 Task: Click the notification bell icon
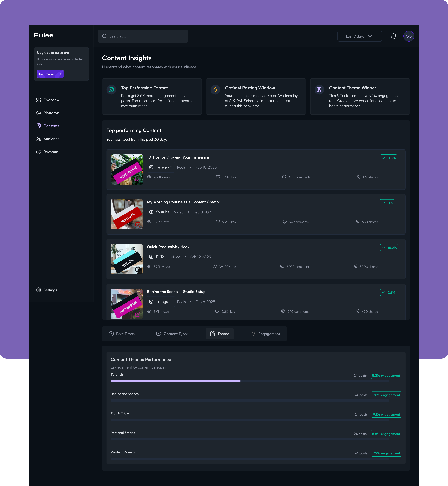point(393,36)
